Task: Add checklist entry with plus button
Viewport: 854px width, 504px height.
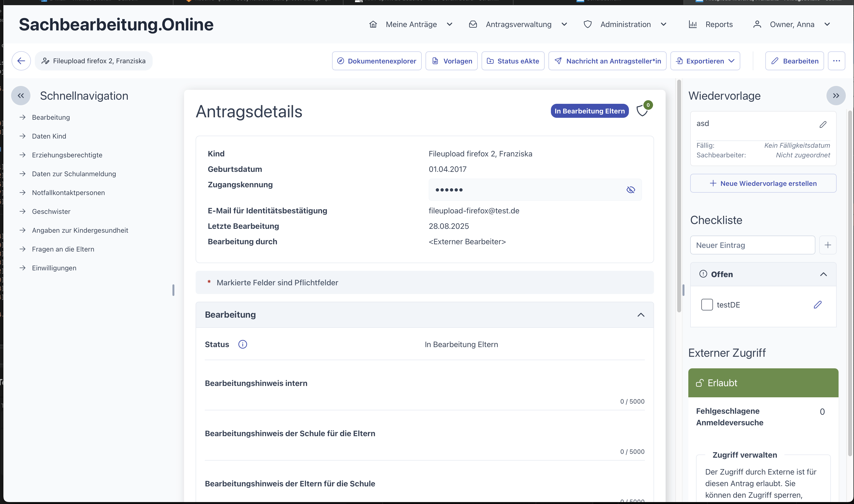Action: (828, 245)
